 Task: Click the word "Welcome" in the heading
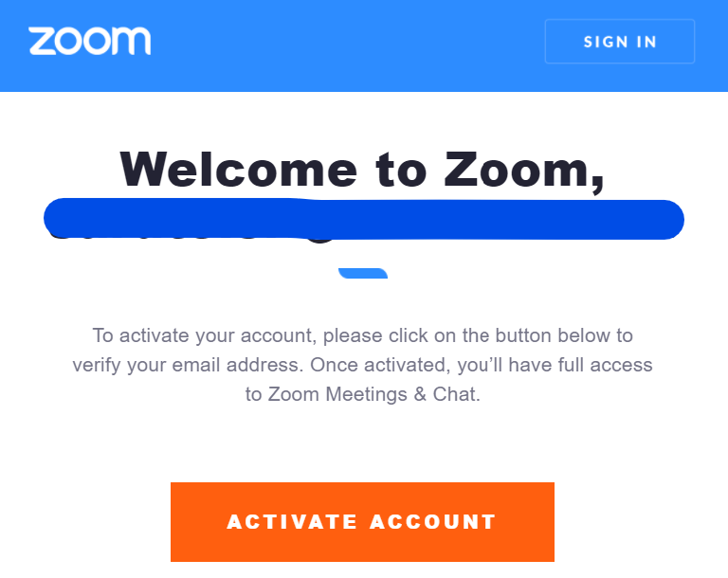click(x=239, y=170)
